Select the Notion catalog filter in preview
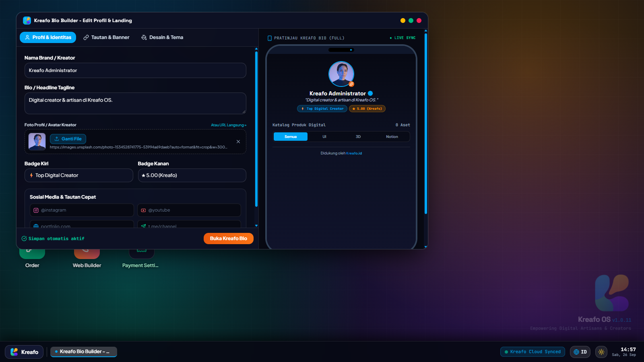The height and width of the screenshot is (362, 644). (392, 137)
